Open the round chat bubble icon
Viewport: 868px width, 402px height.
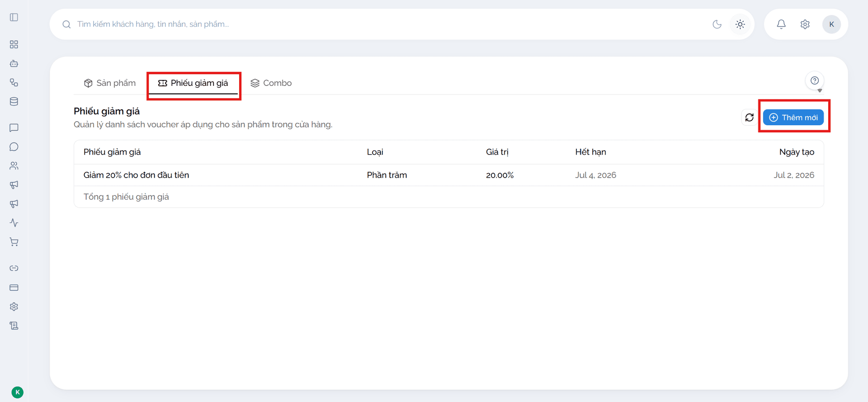click(x=14, y=147)
